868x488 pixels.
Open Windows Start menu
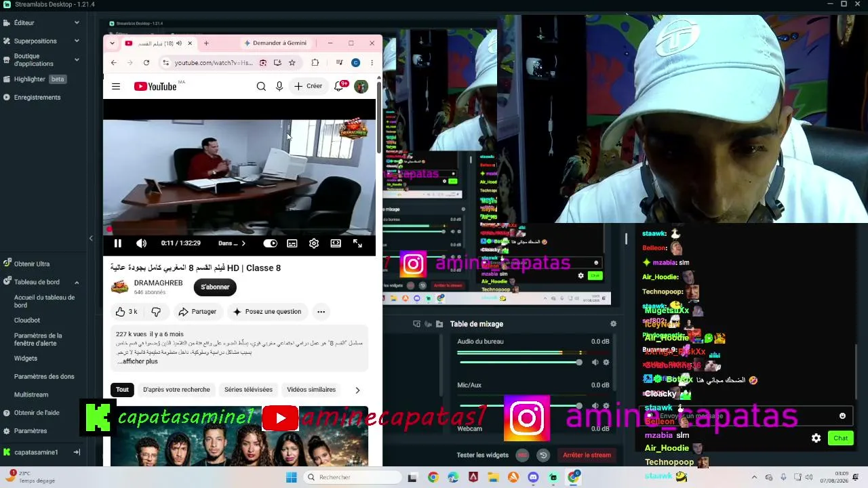pos(291,477)
